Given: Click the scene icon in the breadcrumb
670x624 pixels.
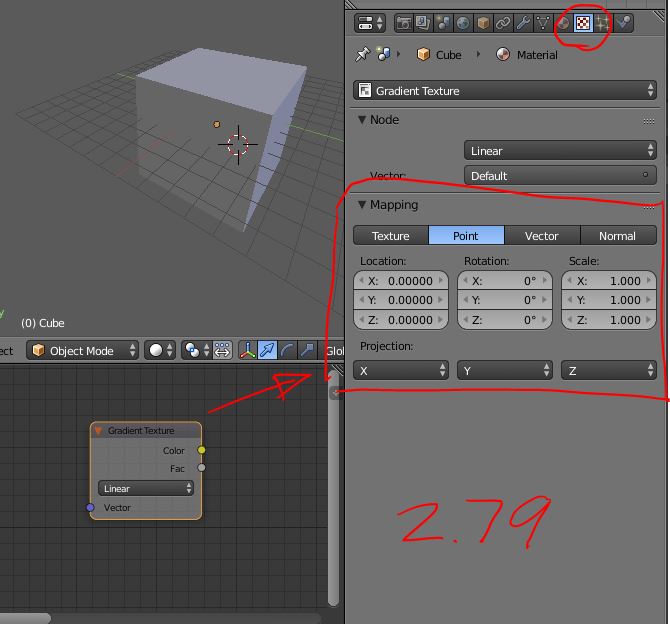Looking at the screenshot, I should [383, 54].
